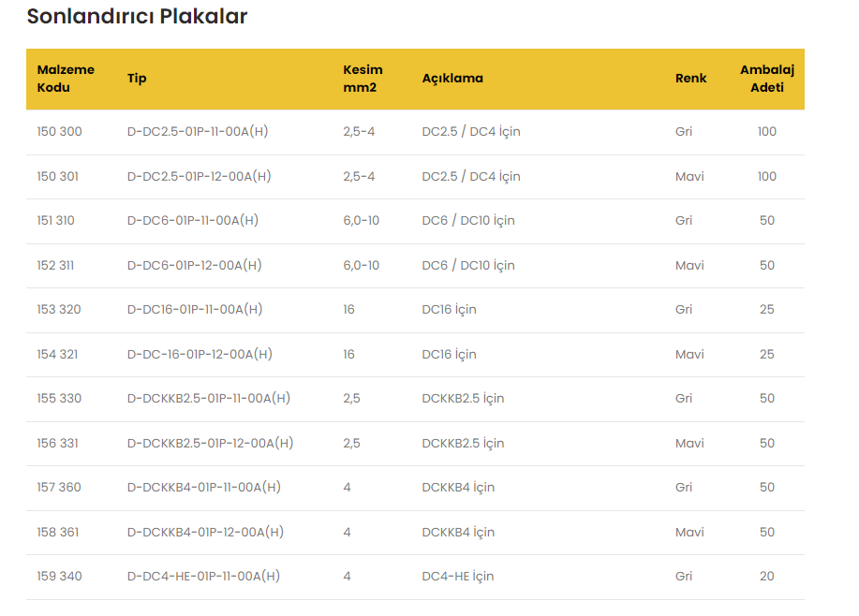The width and height of the screenshot is (859, 616).
Task: Select material code 156 331
Action: (x=58, y=444)
